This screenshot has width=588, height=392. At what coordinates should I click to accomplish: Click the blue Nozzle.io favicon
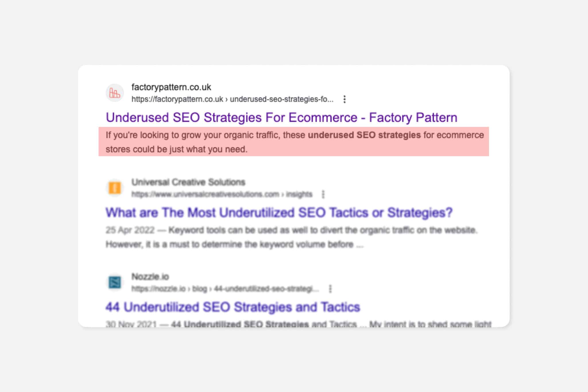[115, 282]
